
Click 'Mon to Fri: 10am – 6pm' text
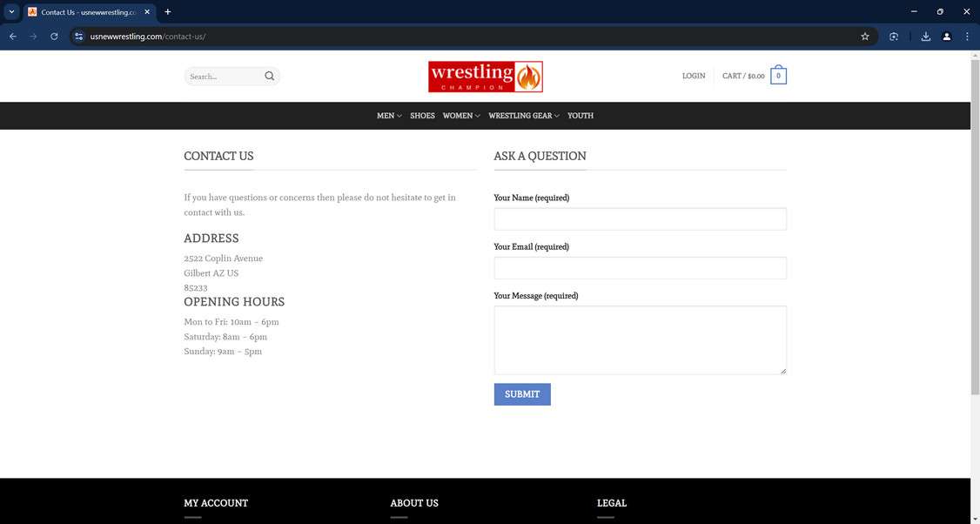click(x=232, y=322)
